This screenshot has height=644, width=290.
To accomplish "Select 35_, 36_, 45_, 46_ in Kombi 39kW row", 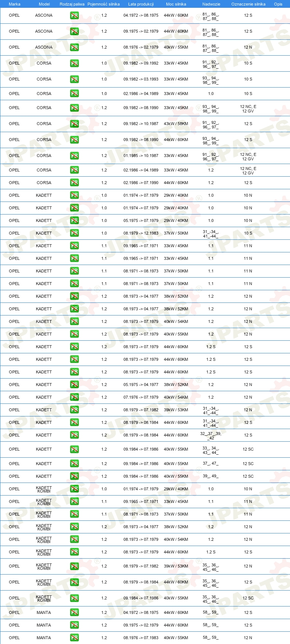I will click(211, 568).
